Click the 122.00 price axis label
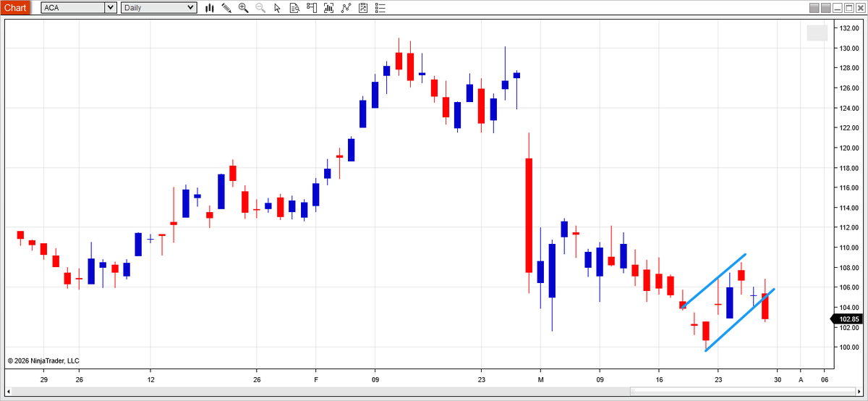The image size is (868, 401). tap(851, 128)
